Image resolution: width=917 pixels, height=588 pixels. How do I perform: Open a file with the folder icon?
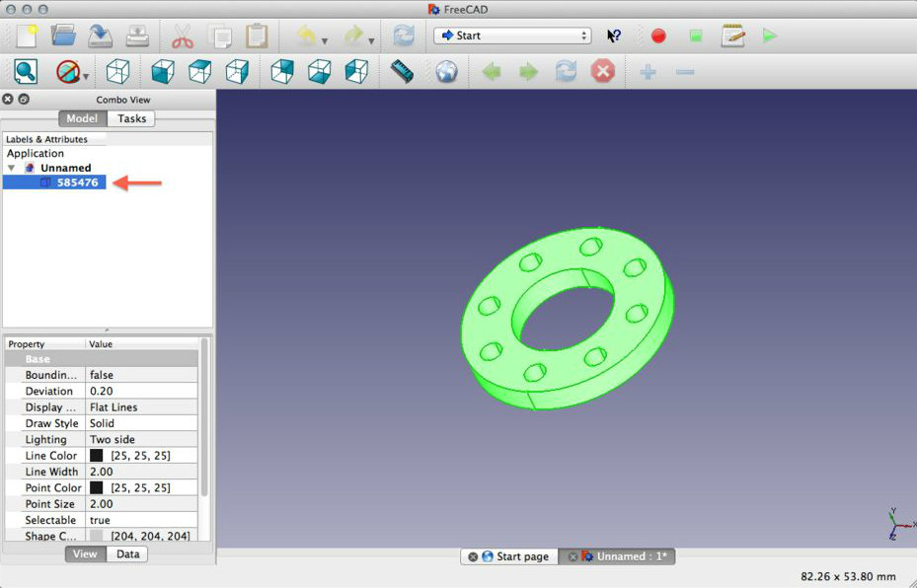click(x=63, y=36)
